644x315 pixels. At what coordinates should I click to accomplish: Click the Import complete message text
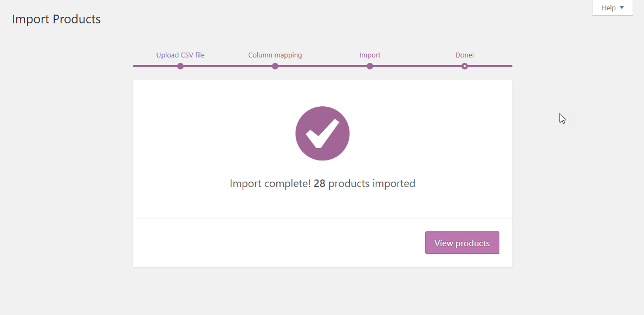click(x=322, y=183)
